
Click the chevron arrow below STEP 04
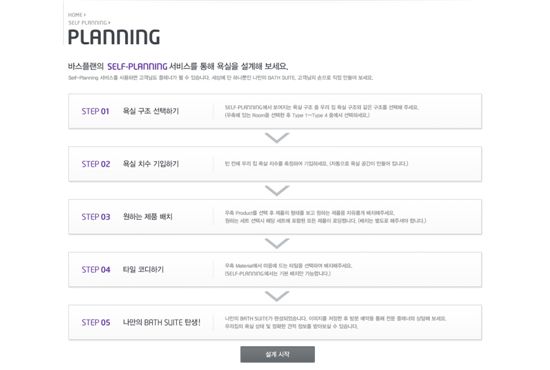point(277,296)
